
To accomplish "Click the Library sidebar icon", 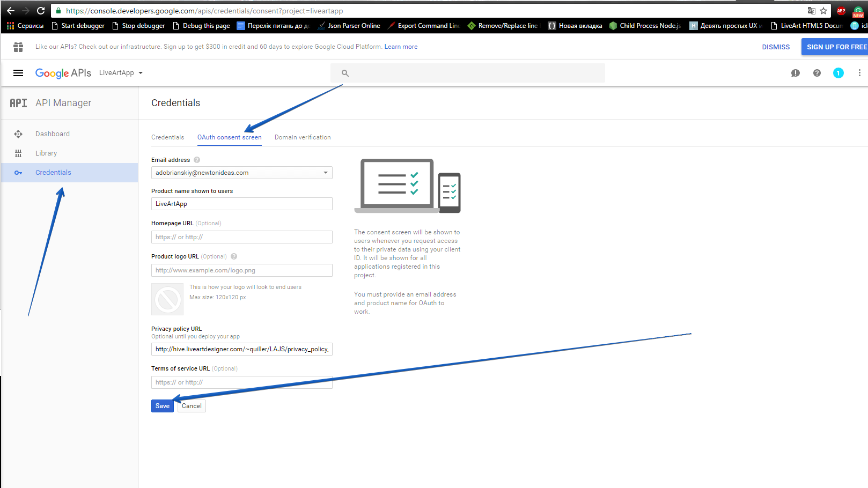I will 18,153.
